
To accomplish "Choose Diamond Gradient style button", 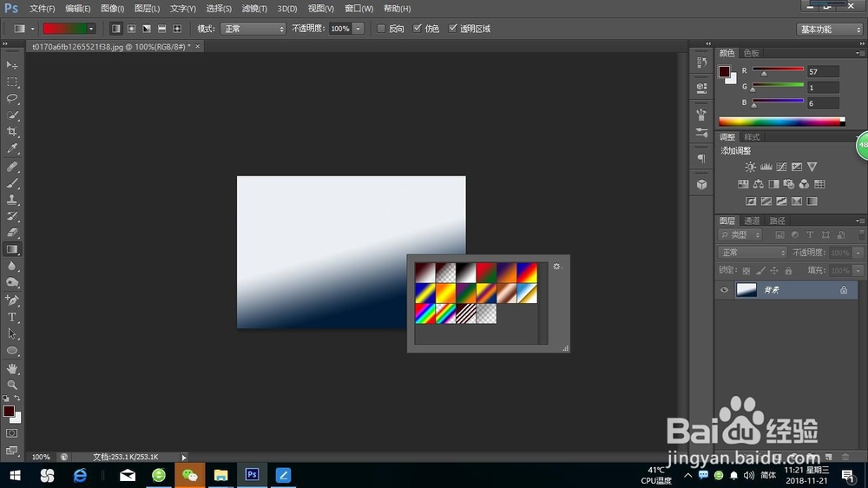I will 177,29.
